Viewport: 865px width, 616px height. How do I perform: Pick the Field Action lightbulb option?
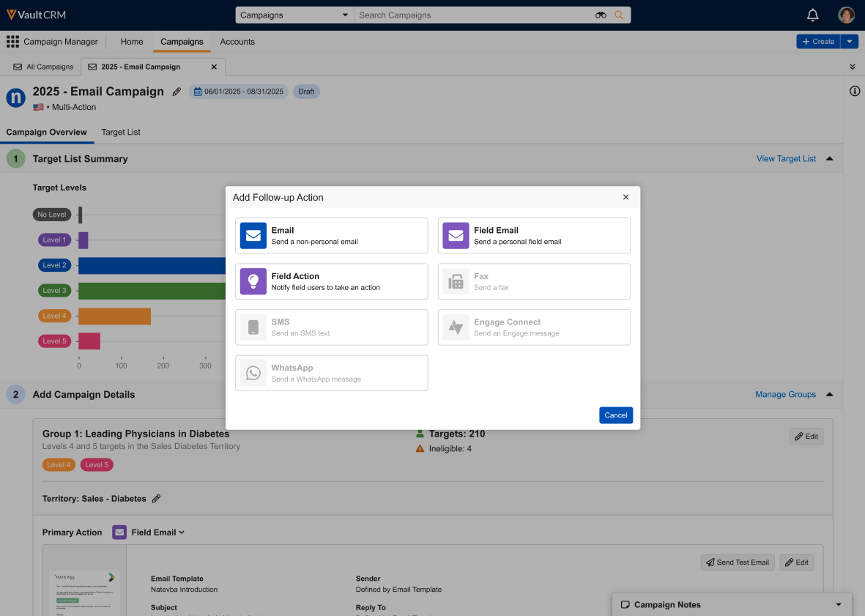253,281
